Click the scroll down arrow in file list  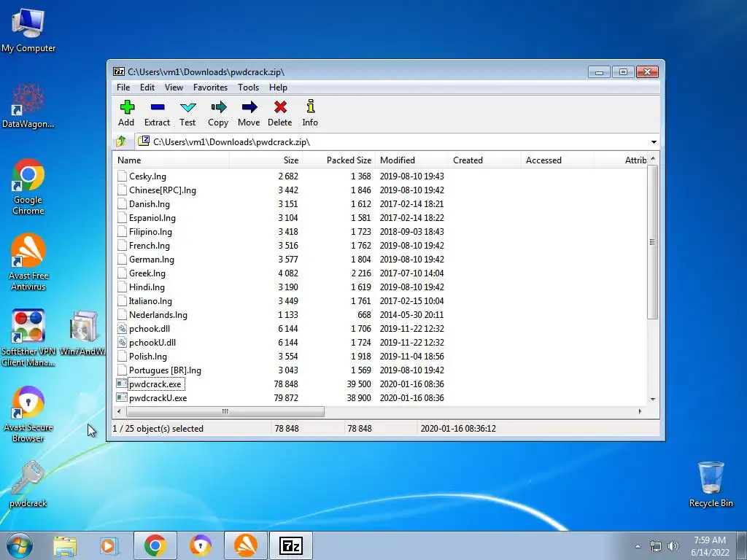tap(653, 399)
